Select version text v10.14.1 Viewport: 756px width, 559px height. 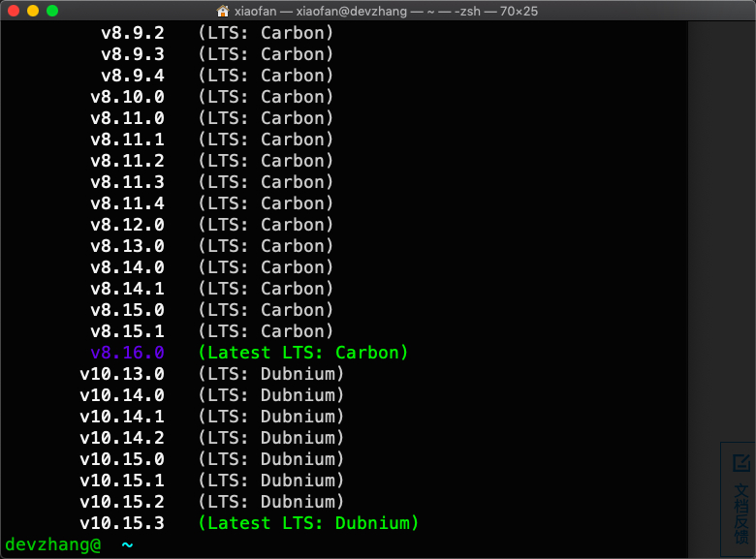point(122,417)
